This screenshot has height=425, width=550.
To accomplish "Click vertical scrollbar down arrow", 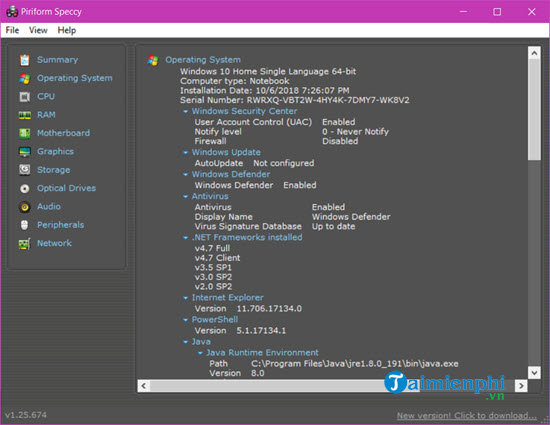I will click(x=534, y=372).
